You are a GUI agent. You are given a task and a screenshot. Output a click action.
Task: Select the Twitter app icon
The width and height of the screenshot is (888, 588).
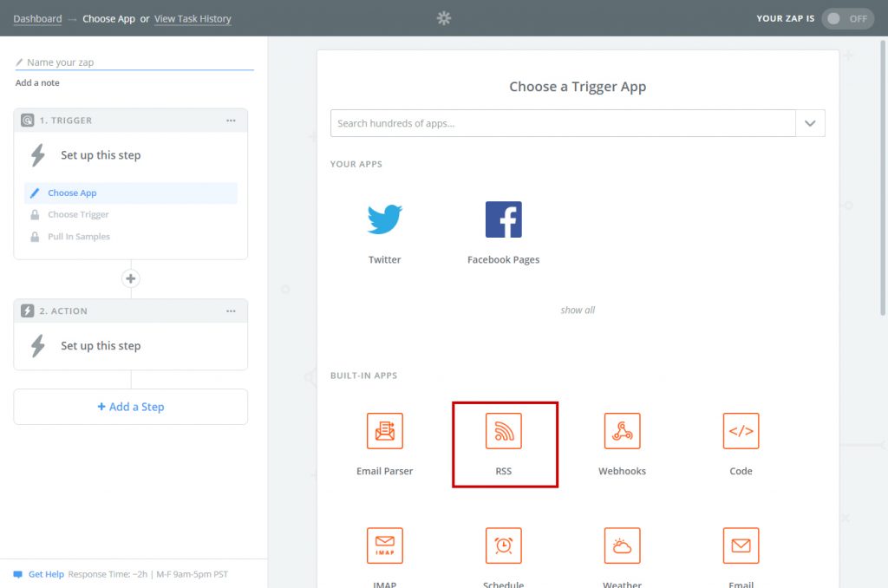pos(384,220)
